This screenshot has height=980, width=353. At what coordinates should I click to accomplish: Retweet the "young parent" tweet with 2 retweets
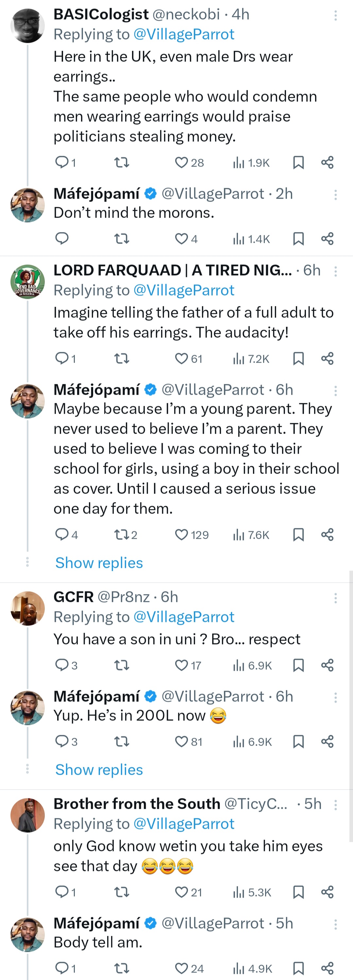click(122, 535)
